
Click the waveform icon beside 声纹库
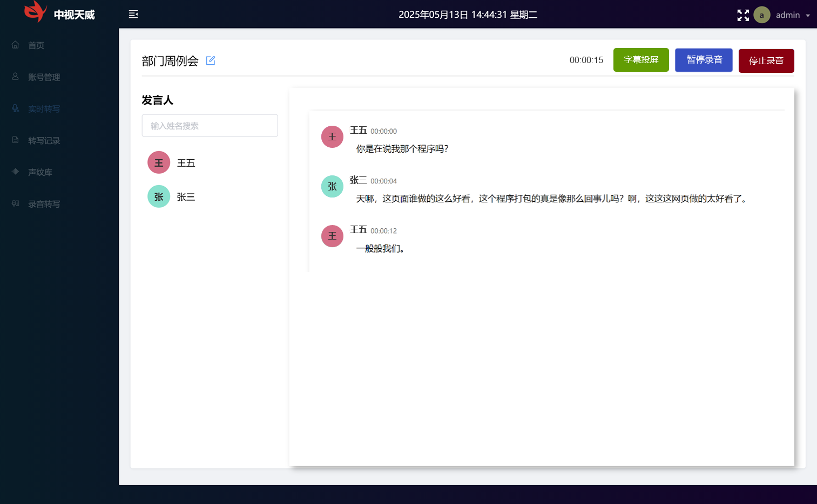[15, 172]
